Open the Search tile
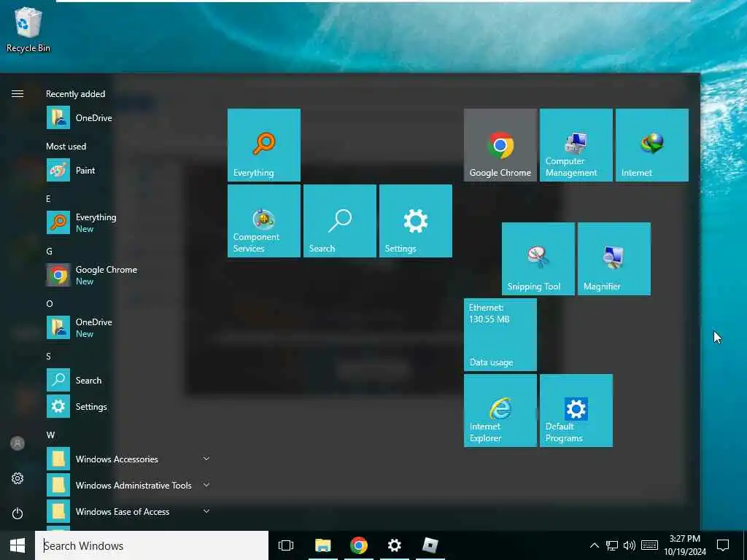 [x=340, y=221]
